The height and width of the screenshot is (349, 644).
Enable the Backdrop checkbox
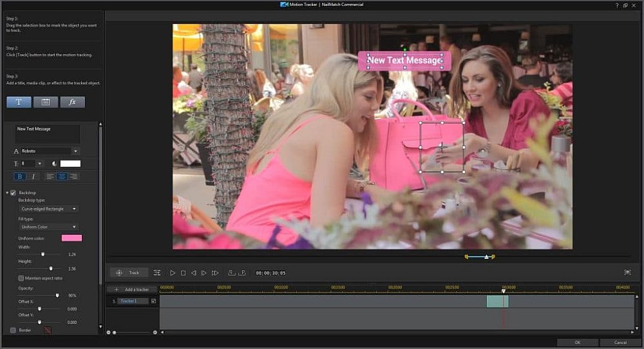click(x=13, y=193)
